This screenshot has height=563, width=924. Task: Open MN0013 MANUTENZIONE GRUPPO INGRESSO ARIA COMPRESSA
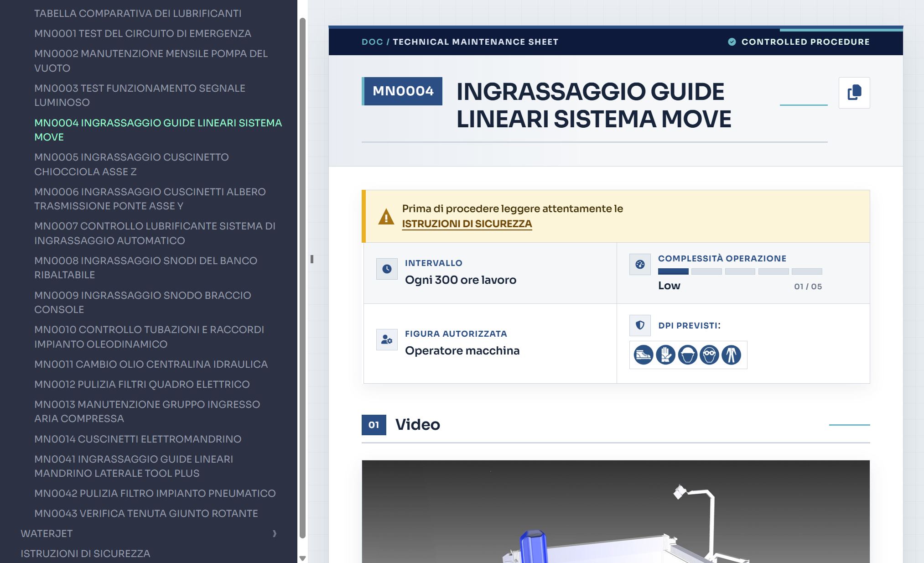pos(147,411)
